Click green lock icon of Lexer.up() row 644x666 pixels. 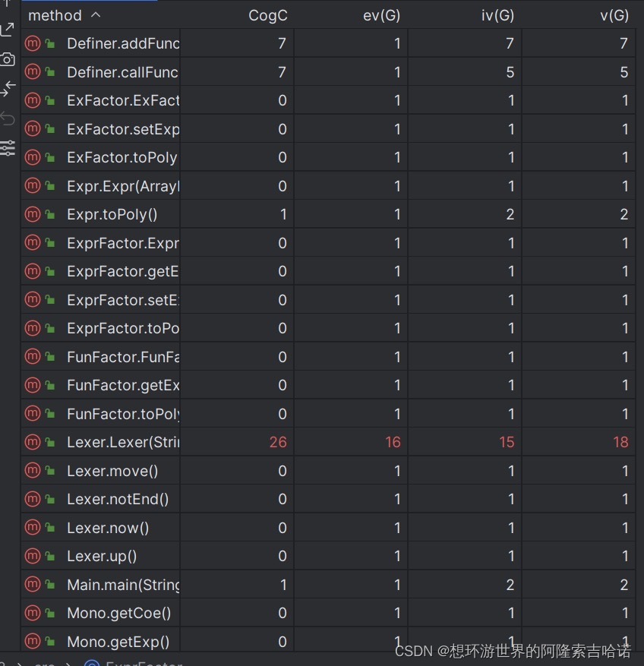[50, 556]
